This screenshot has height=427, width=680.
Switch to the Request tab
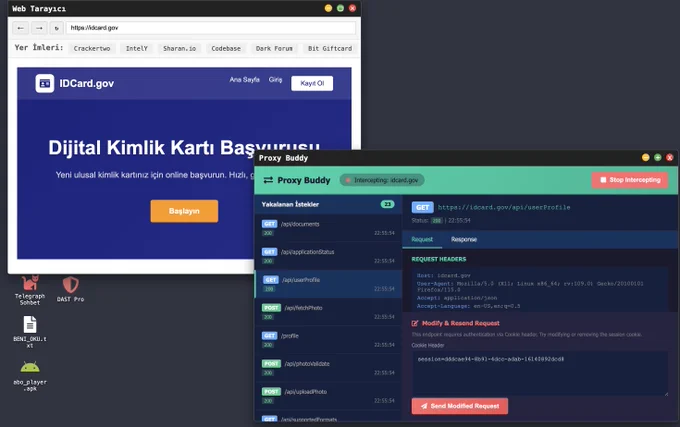[422, 239]
